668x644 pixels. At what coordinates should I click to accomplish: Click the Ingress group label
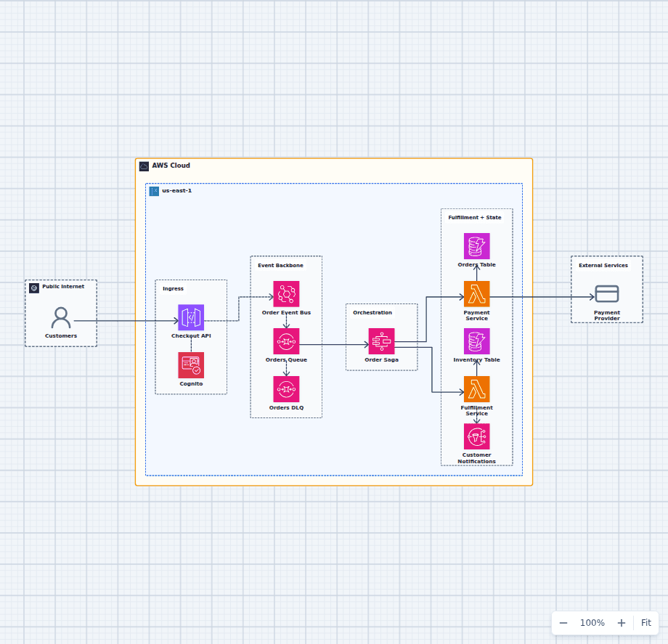(x=173, y=288)
